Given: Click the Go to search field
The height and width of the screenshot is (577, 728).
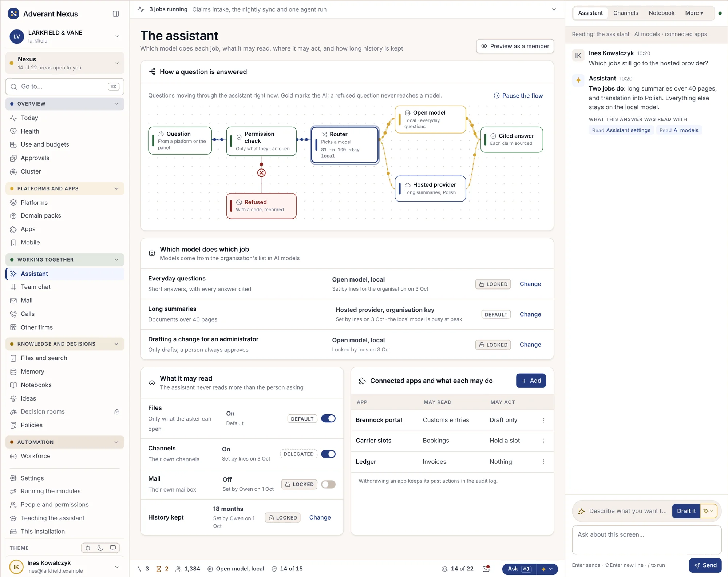Looking at the screenshot, I should (x=65, y=87).
